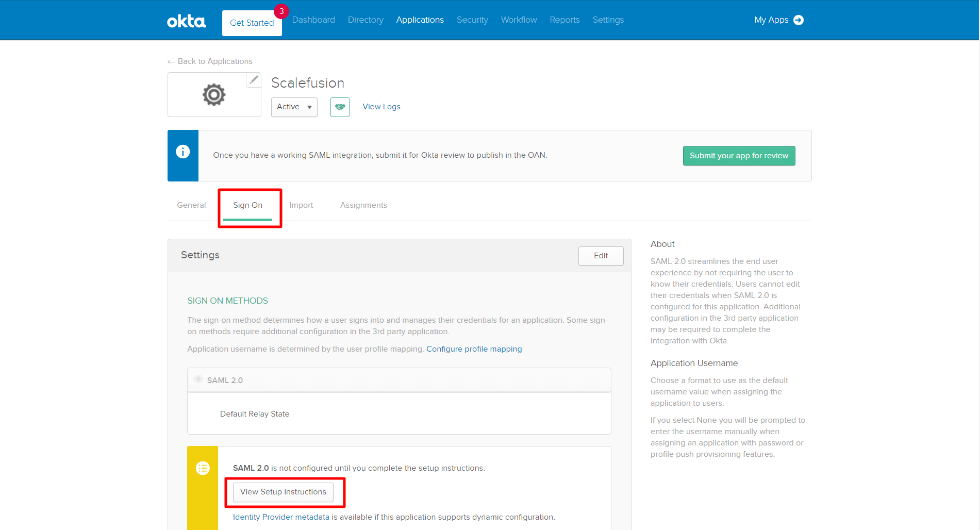Viewport: 980px width, 530px height.
Task: Open the Directory menu
Action: click(366, 20)
